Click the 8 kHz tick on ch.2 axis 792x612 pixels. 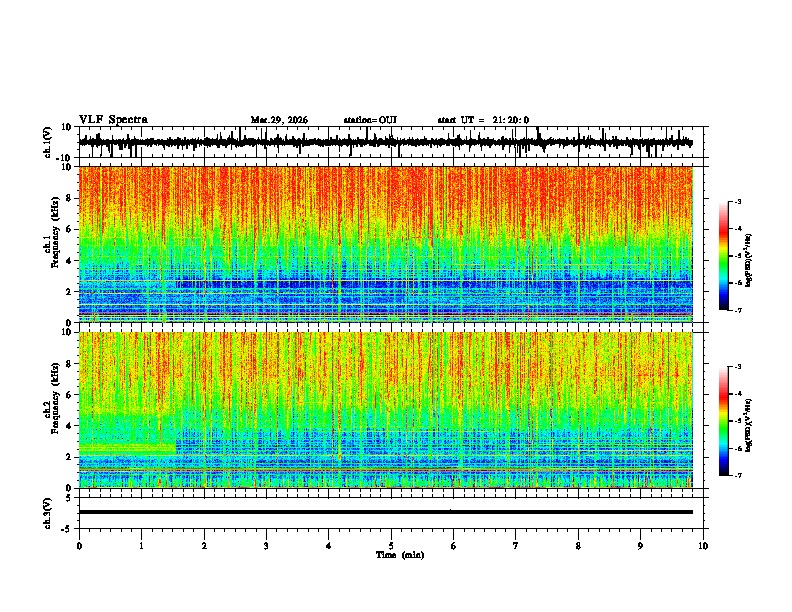tap(71, 364)
